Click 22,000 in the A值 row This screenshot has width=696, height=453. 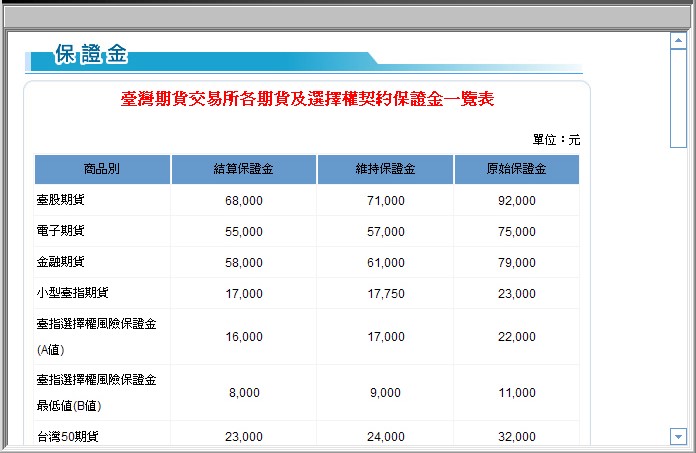(517, 337)
